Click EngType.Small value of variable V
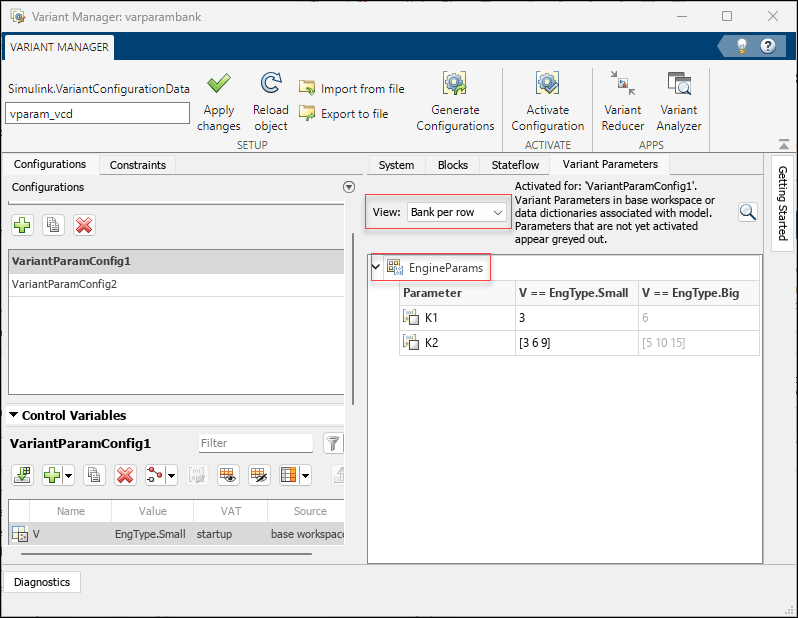The height and width of the screenshot is (618, 798). pyautogui.click(x=150, y=534)
